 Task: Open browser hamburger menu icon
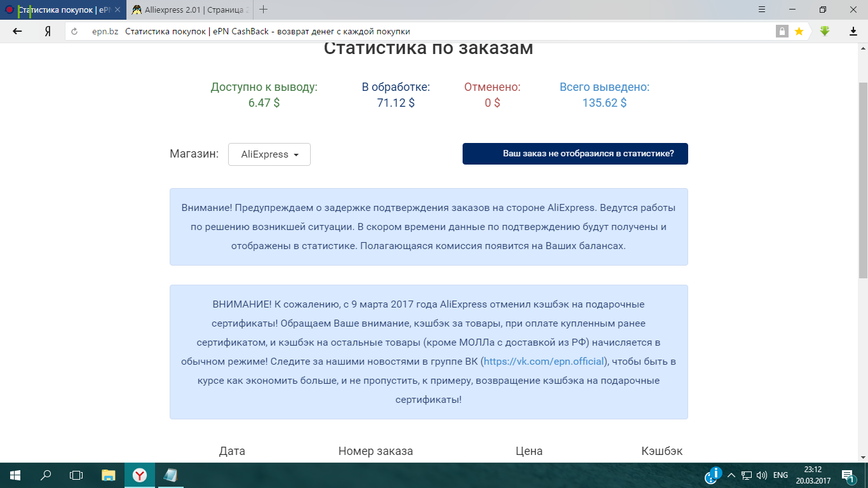[763, 10]
